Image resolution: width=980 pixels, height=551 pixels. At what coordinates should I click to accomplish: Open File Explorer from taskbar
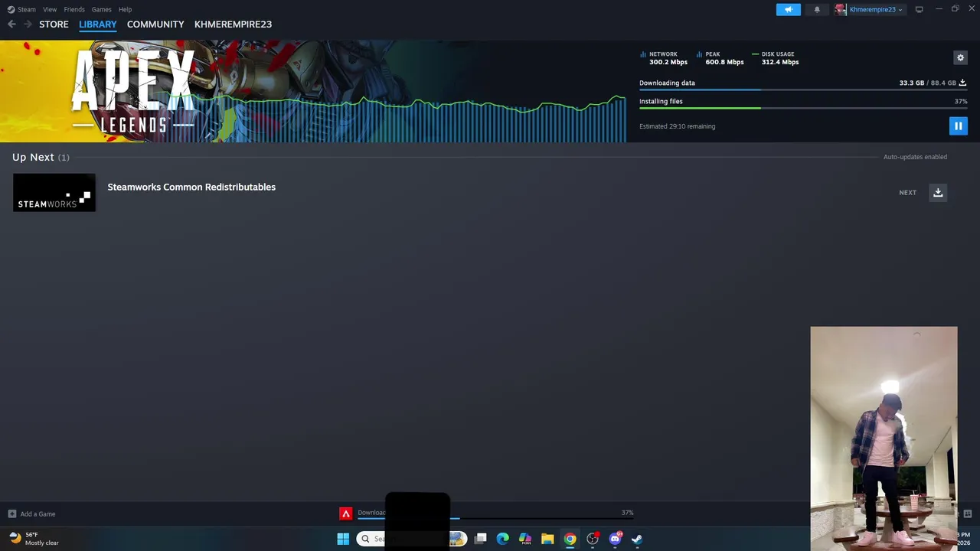point(547,539)
